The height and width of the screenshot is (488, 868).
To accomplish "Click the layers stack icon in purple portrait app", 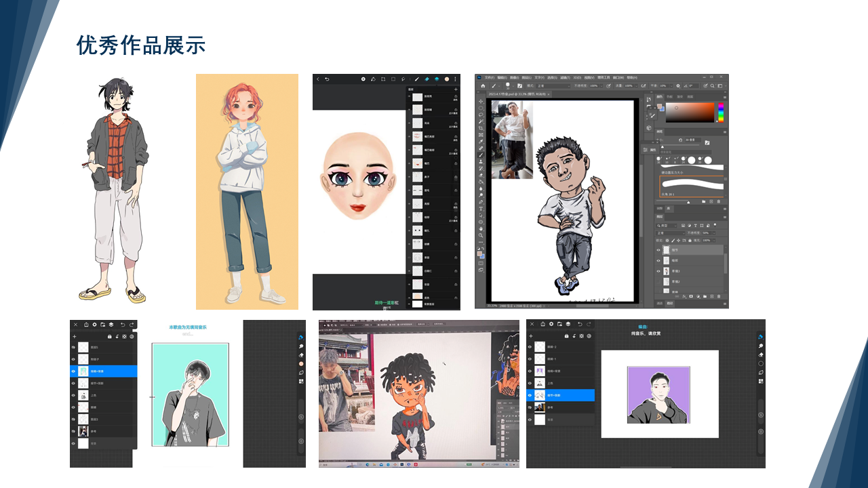I will point(568,324).
